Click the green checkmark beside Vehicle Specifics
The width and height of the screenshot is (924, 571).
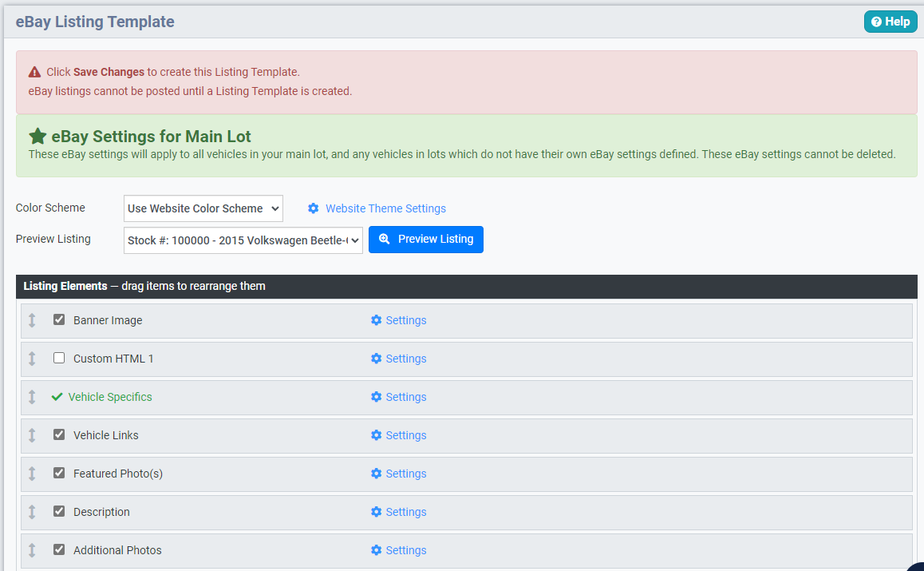57,397
